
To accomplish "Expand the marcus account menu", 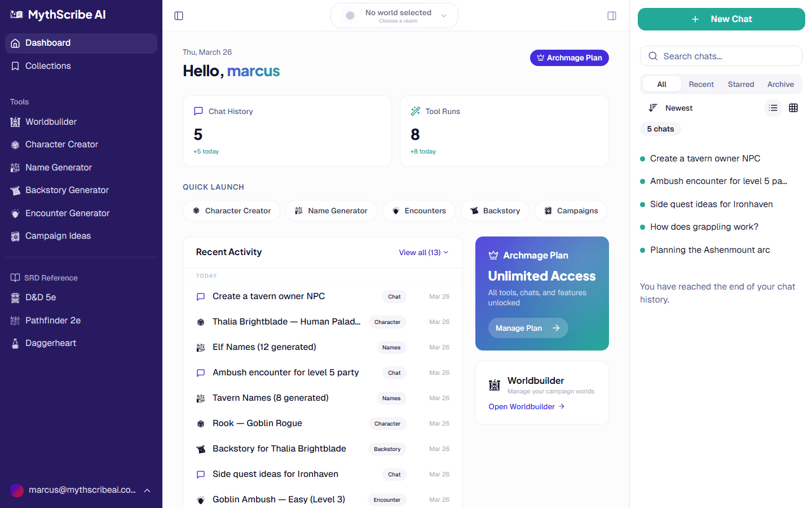I will click(81, 490).
